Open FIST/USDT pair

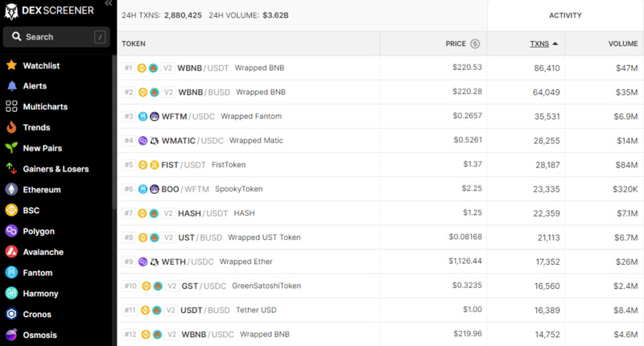(x=380, y=165)
